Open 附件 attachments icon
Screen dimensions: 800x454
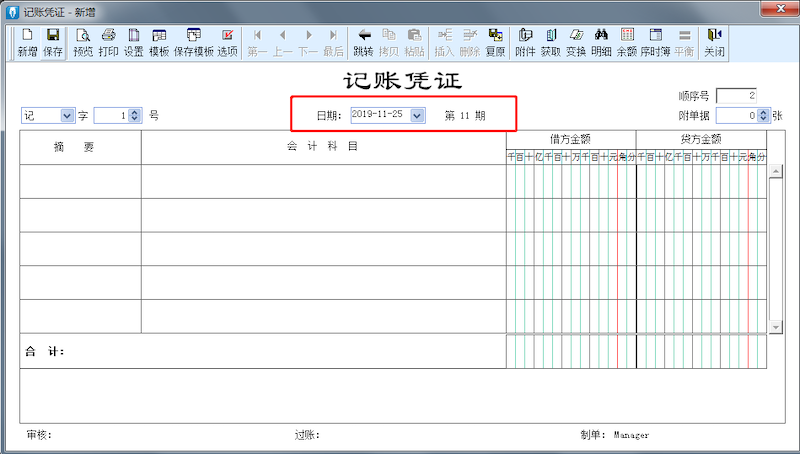pos(526,43)
